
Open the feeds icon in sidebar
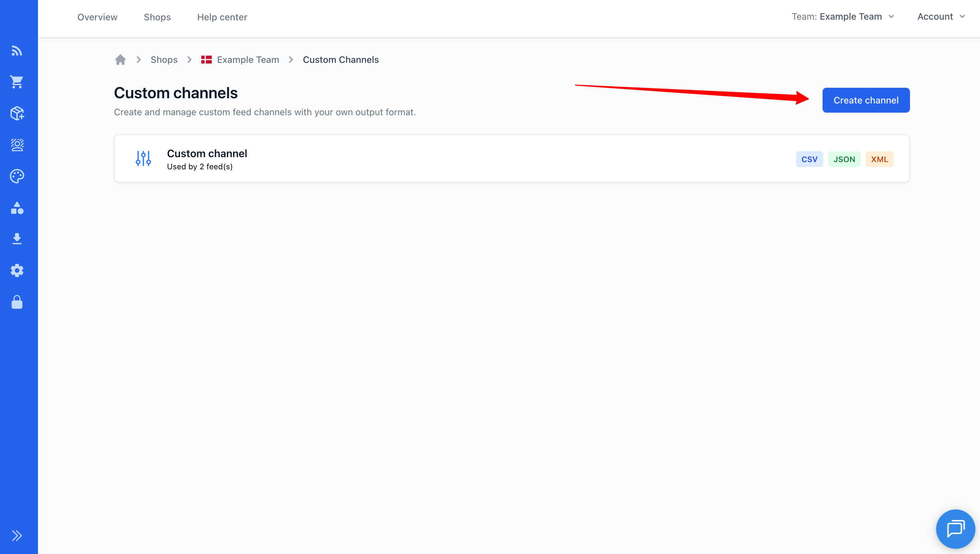point(17,51)
